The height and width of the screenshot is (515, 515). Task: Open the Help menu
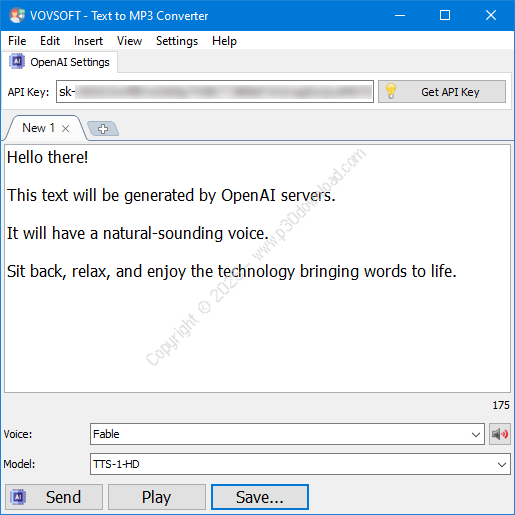224,41
